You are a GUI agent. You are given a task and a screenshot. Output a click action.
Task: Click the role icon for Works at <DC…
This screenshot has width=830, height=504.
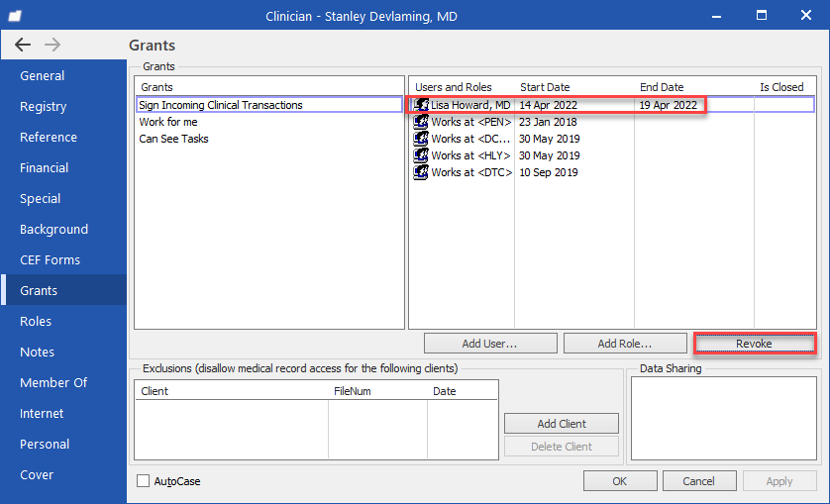click(x=421, y=139)
